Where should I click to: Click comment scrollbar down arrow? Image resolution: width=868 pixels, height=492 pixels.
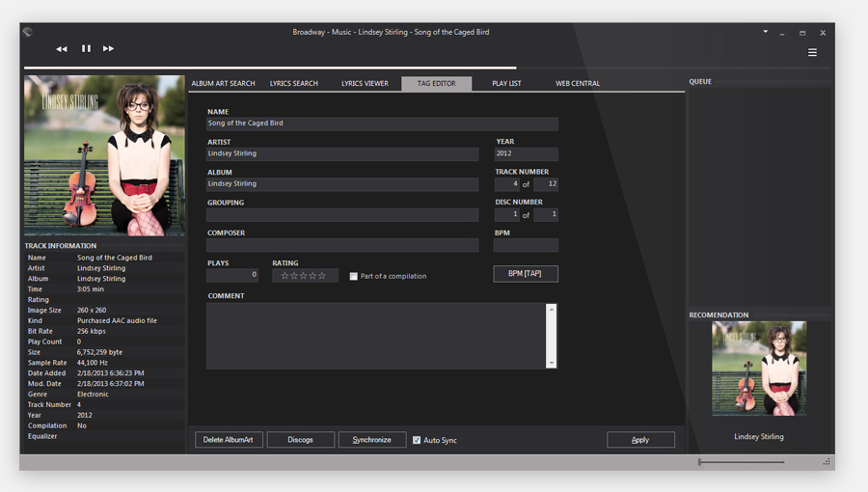coord(552,363)
